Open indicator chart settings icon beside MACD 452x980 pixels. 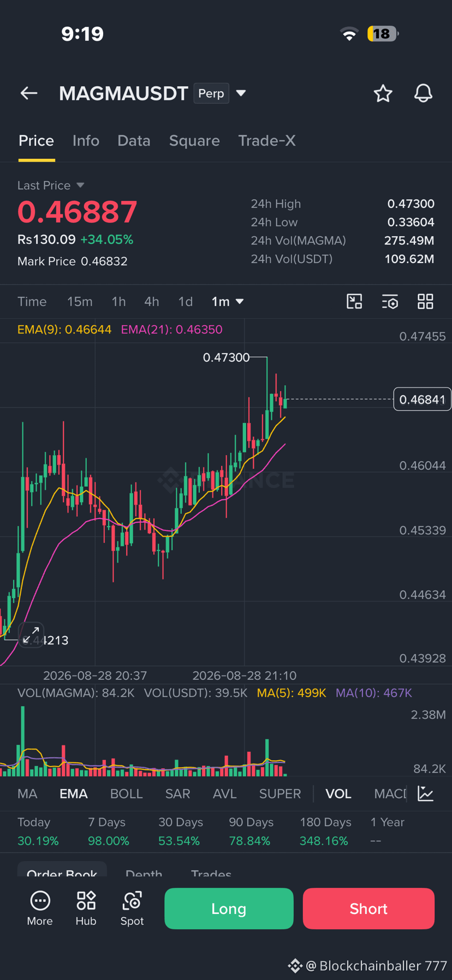click(425, 793)
